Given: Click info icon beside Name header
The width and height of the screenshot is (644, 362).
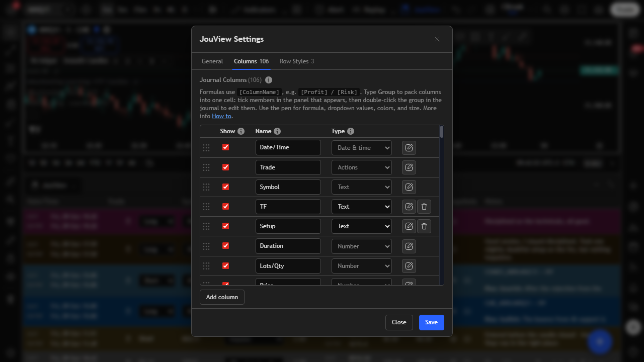Looking at the screenshot, I should tap(277, 131).
